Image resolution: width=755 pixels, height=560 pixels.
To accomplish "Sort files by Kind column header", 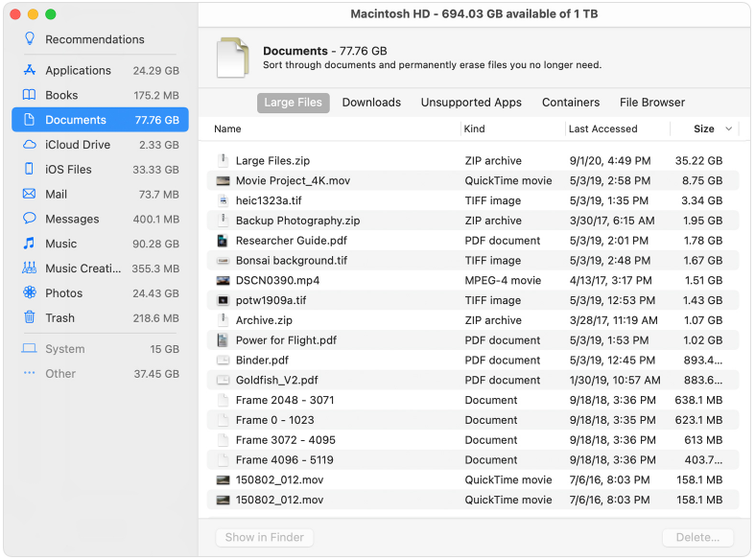I will [x=474, y=129].
